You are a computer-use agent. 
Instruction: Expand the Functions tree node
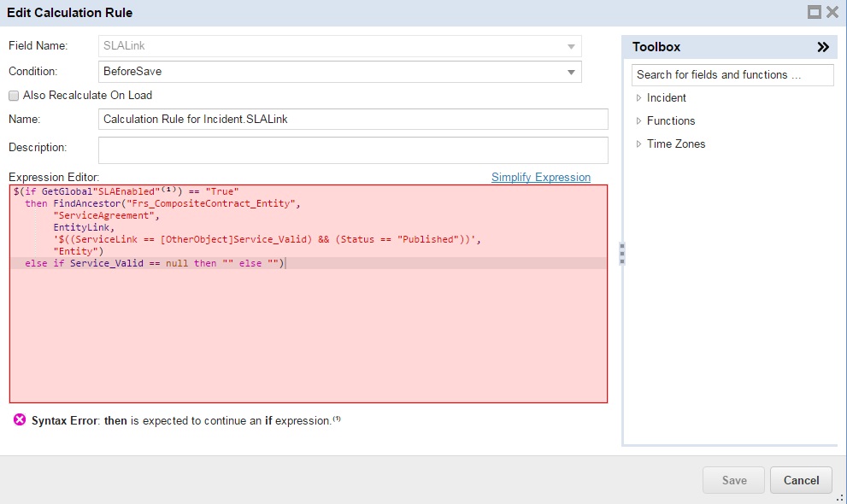point(638,121)
